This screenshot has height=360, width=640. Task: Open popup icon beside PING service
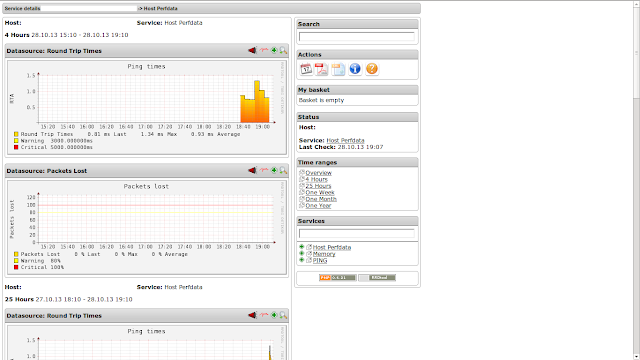point(309,260)
